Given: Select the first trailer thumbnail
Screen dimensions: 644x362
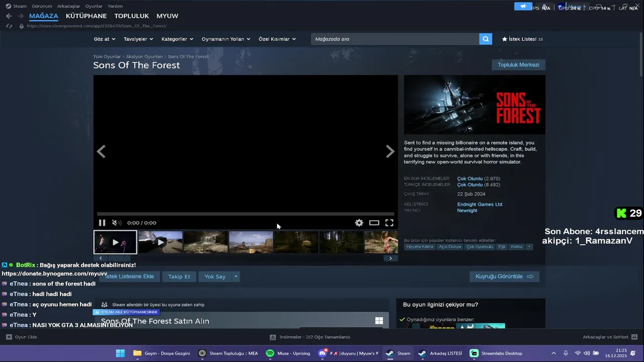Looking at the screenshot, I should pos(115,242).
